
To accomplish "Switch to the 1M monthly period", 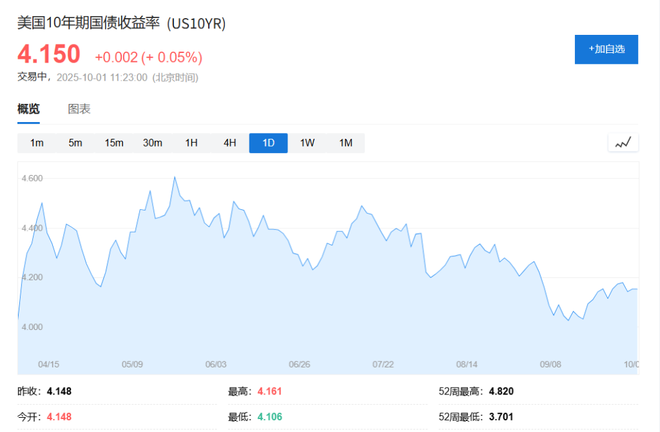I will point(346,143).
